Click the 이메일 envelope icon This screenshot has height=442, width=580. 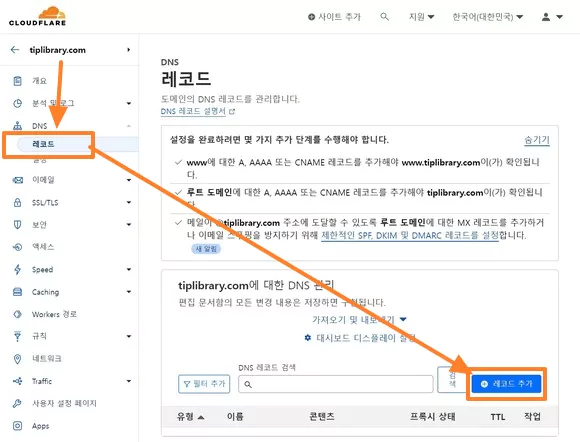tap(17, 180)
